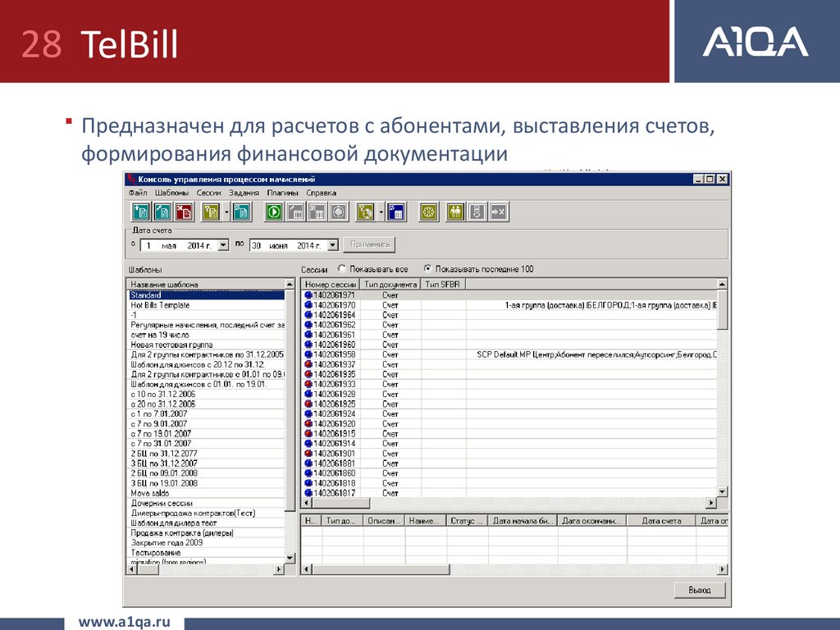Viewport: 840px width, 630px height.
Task: Click the olive two-people users icon
Action: pos(455,212)
